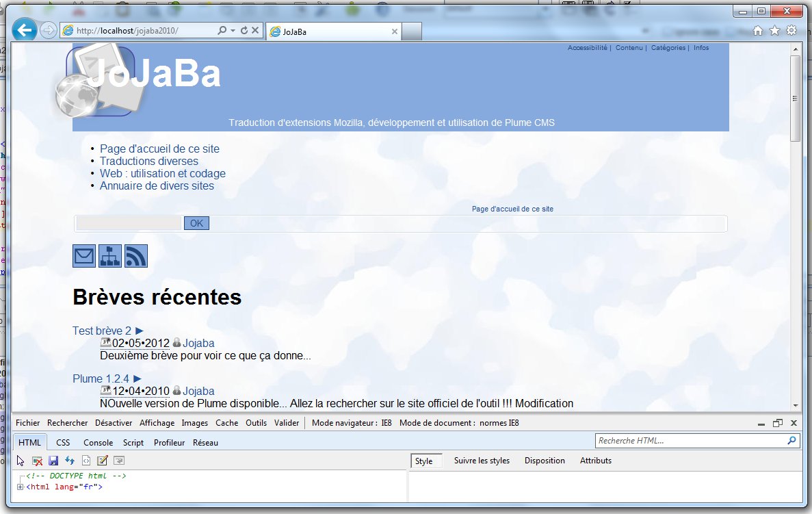812x514 pixels.
Task: Go to the browser Home icon
Action: (758, 31)
